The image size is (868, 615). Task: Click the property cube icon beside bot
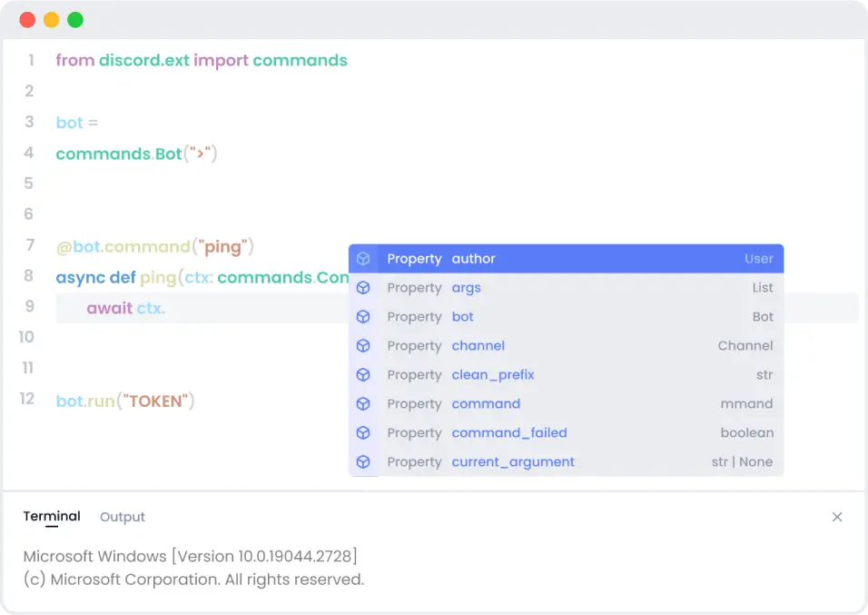pyautogui.click(x=363, y=317)
